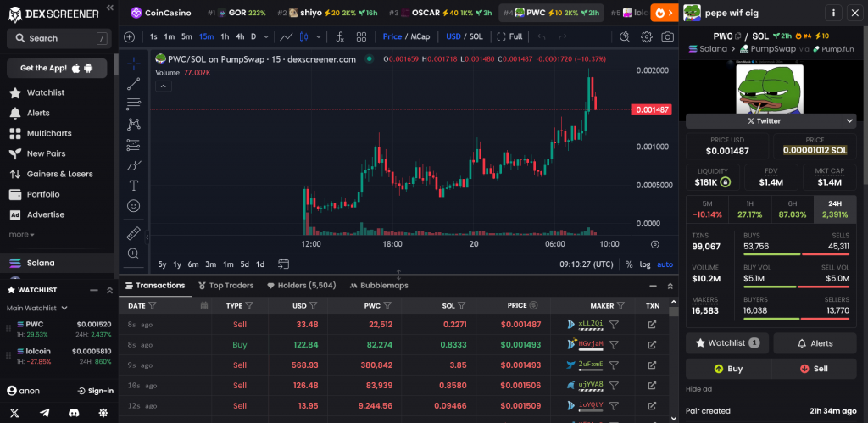Open the indicators fx menu
This screenshot has height=423, width=868.
point(341,37)
